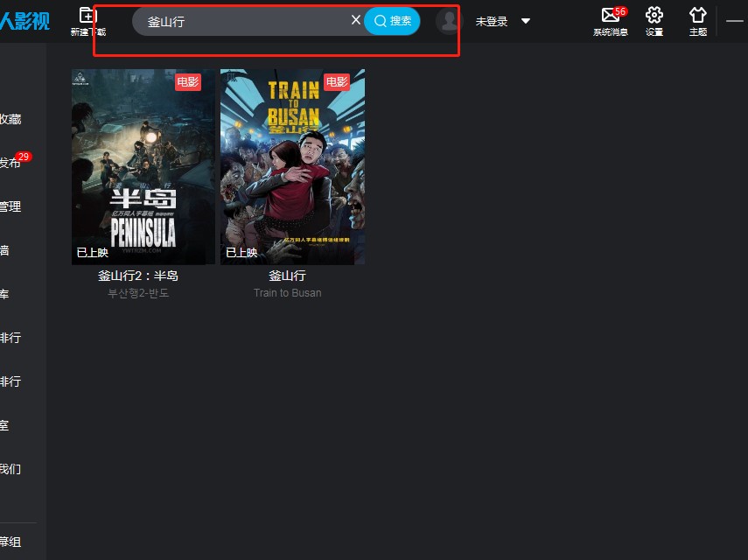Viewport: 748px width, 560px height.
Task: Open the 收藏 favorites sidebar item
Action: tap(10, 119)
